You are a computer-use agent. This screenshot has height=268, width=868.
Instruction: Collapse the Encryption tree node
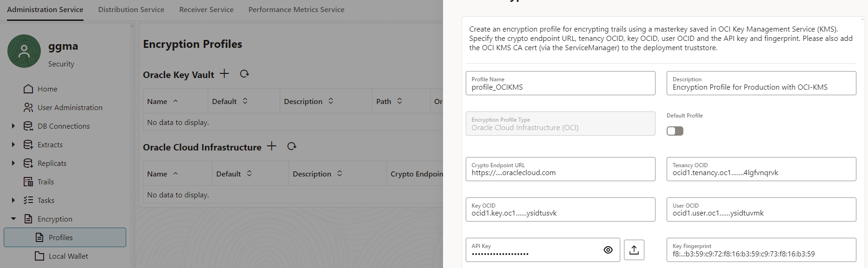13,219
